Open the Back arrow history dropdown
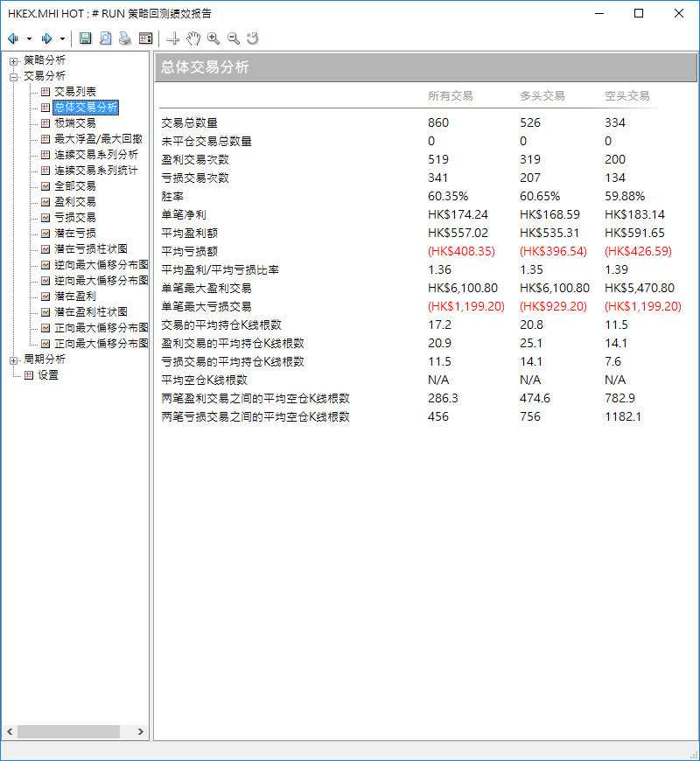The height and width of the screenshot is (761, 700). coord(29,38)
